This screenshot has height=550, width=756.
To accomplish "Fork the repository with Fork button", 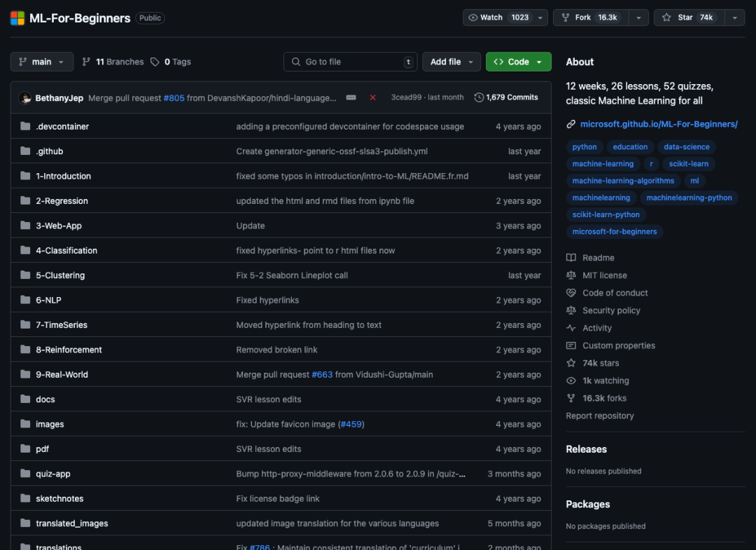I will (591, 18).
